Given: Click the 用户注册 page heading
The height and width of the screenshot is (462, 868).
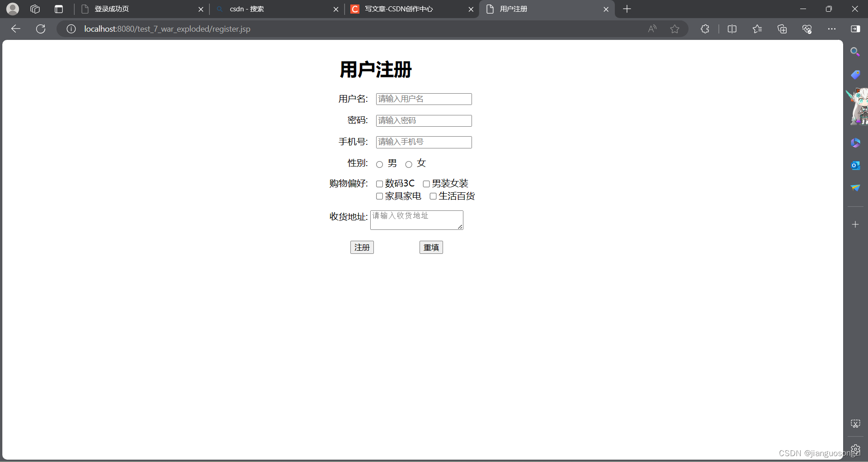Looking at the screenshot, I should [376, 70].
